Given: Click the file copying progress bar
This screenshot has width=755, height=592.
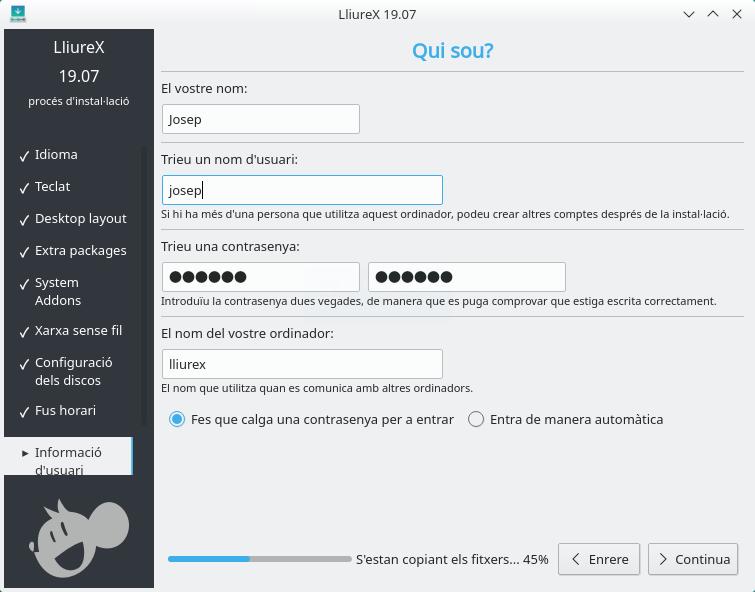Looking at the screenshot, I should click(x=260, y=559).
